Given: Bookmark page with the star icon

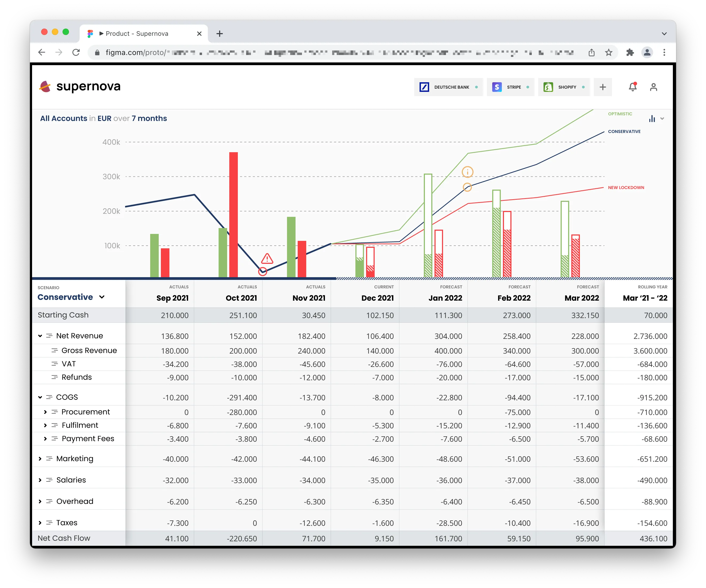Looking at the screenshot, I should [608, 52].
